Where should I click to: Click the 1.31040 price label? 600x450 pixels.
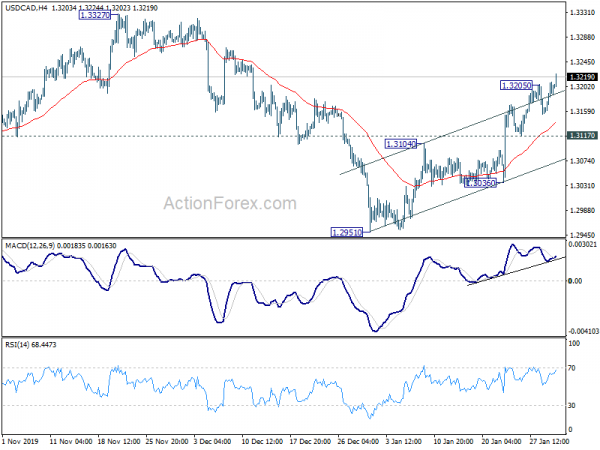tap(401, 144)
